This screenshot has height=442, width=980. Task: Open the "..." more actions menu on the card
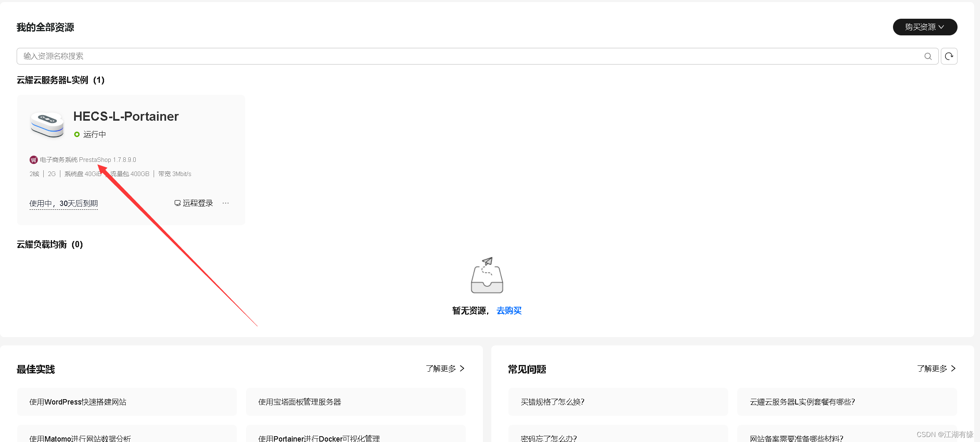click(225, 203)
